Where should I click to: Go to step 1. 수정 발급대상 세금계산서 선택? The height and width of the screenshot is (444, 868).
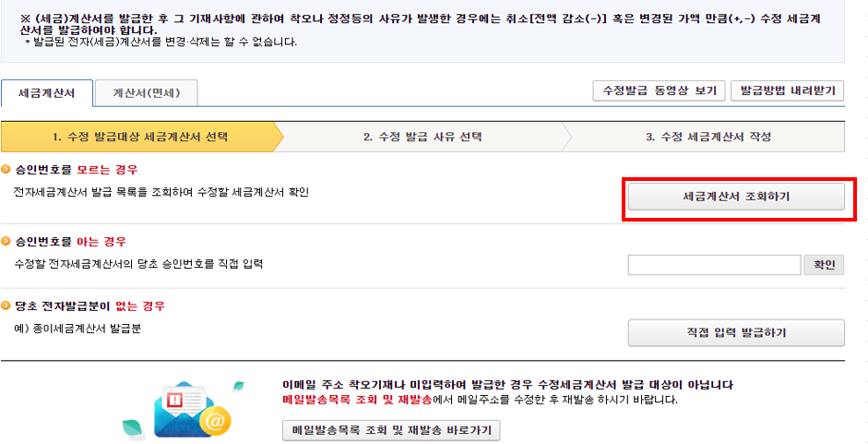point(140,137)
